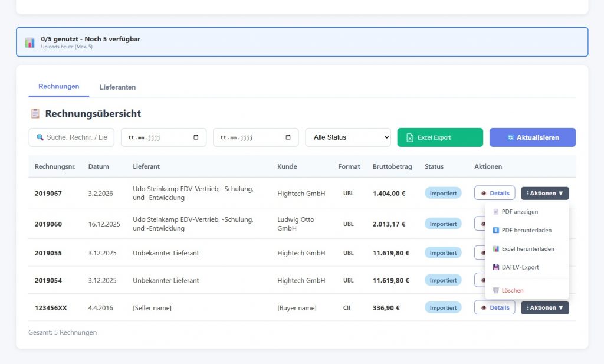
Task: Click the Löschen trash can icon
Action: click(x=495, y=290)
